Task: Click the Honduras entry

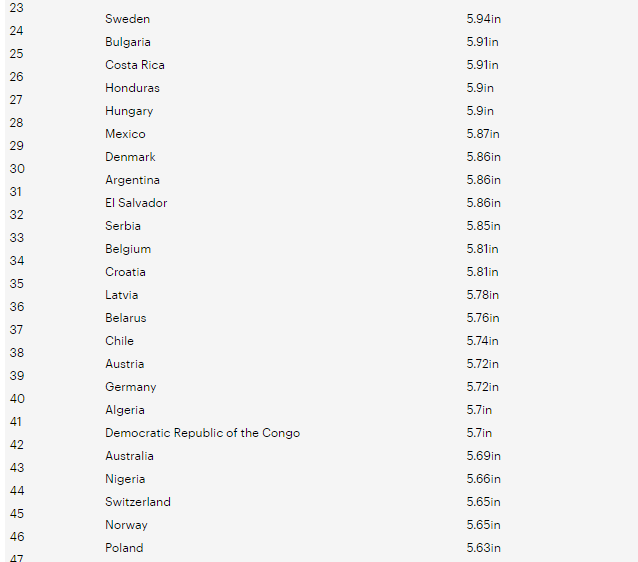Action: 132,88
